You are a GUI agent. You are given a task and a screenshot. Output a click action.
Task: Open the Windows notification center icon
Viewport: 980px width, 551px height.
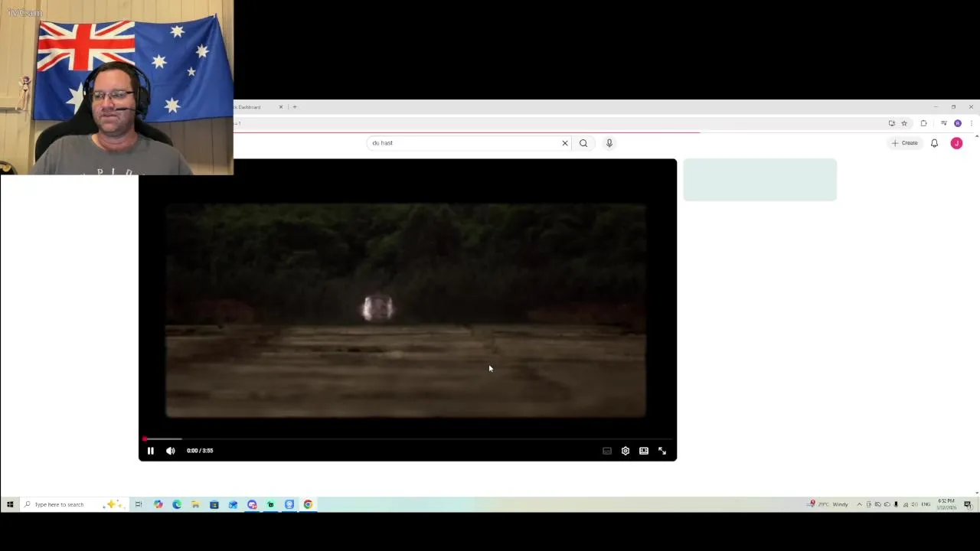point(968,504)
